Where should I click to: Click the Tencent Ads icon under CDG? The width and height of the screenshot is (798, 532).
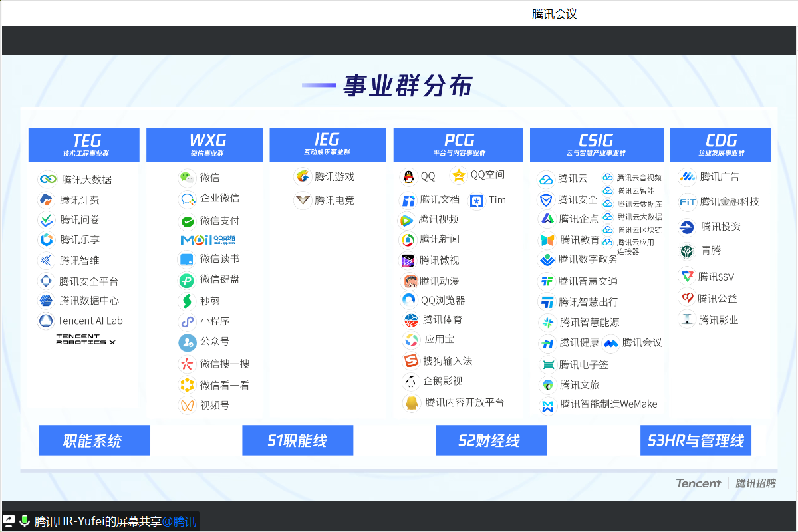pyautogui.click(x=687, y=177)
